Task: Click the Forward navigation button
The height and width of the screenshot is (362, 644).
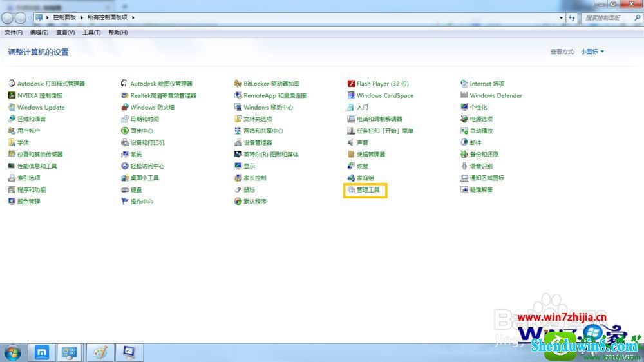Action: pos(21,17)
